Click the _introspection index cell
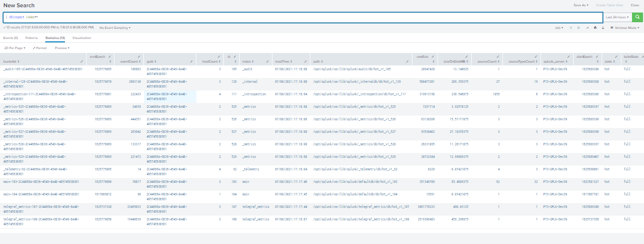644x244 pixels. pos(254,94)
